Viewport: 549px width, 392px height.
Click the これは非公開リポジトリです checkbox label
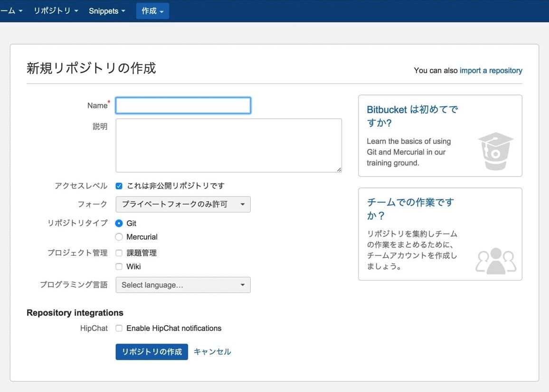click(175, 186)
